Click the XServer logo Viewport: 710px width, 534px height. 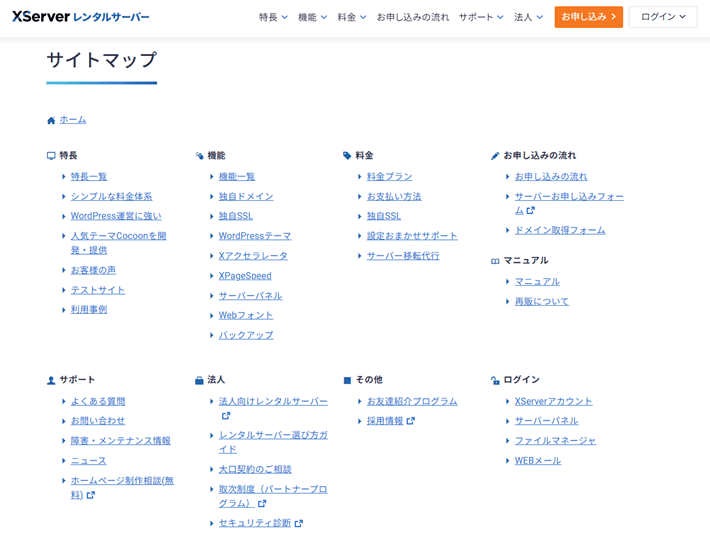coord(81,17)
